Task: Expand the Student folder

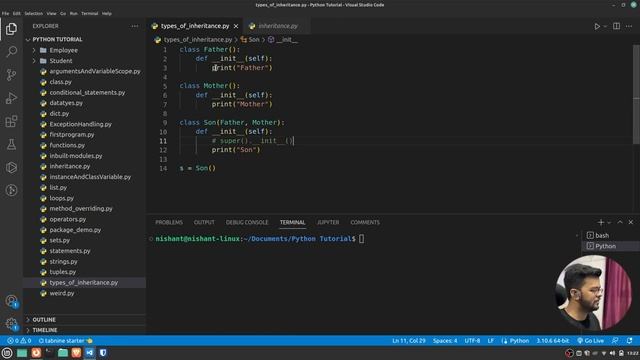Action: coord(84,61)
